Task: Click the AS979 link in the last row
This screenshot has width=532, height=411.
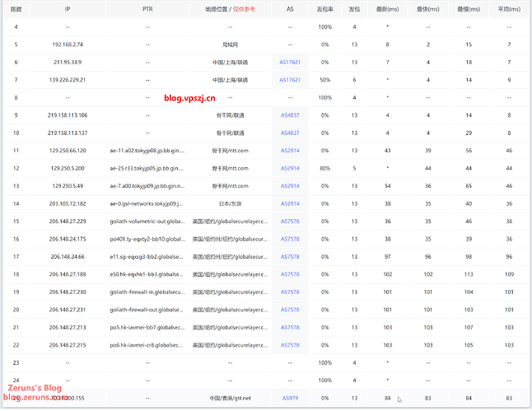Action: [x=290, y=398]
